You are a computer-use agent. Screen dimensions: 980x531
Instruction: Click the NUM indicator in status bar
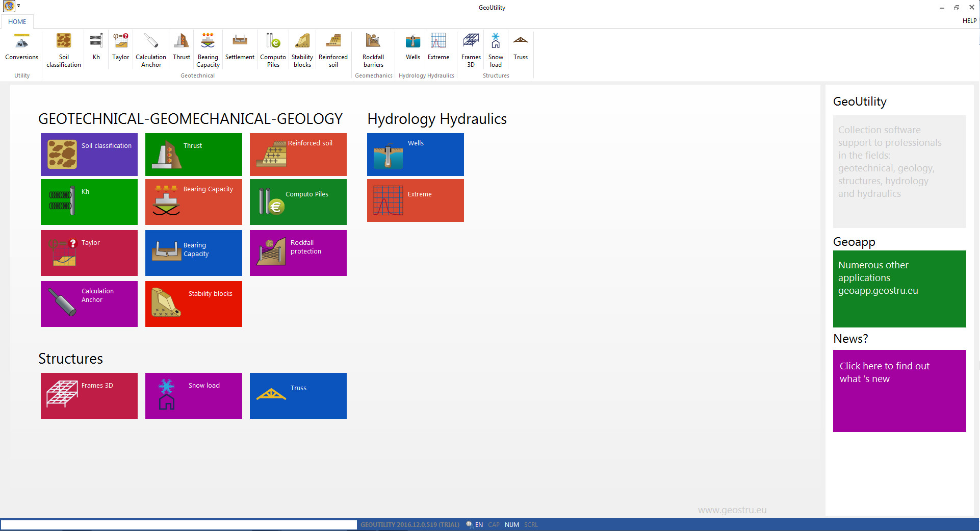512,524
